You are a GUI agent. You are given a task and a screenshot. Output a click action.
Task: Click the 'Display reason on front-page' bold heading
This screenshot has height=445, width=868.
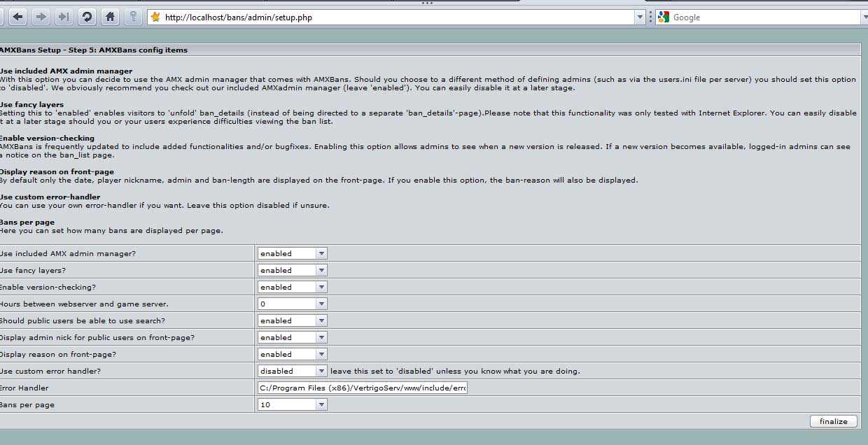[x=57, y=171]
